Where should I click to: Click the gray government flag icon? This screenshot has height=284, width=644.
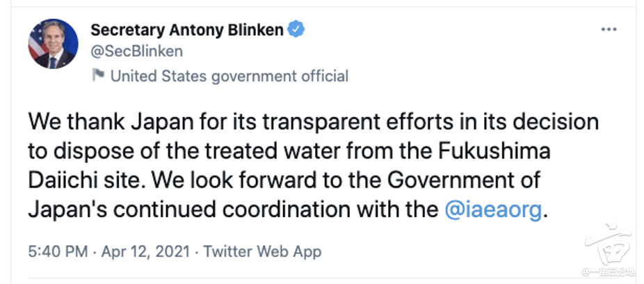(98, 76)
